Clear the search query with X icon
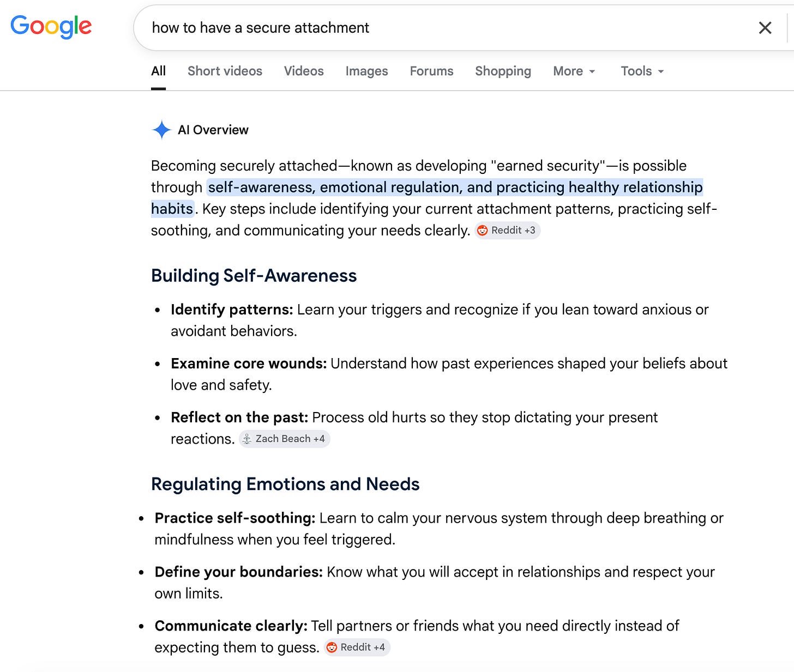794x672 pixels. coord(765,28)
